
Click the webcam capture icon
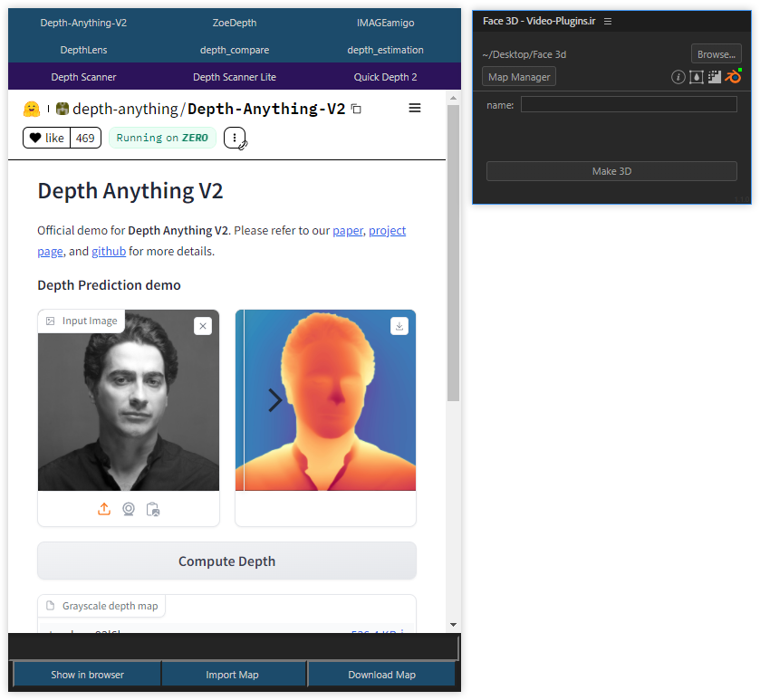pos(129,509)
